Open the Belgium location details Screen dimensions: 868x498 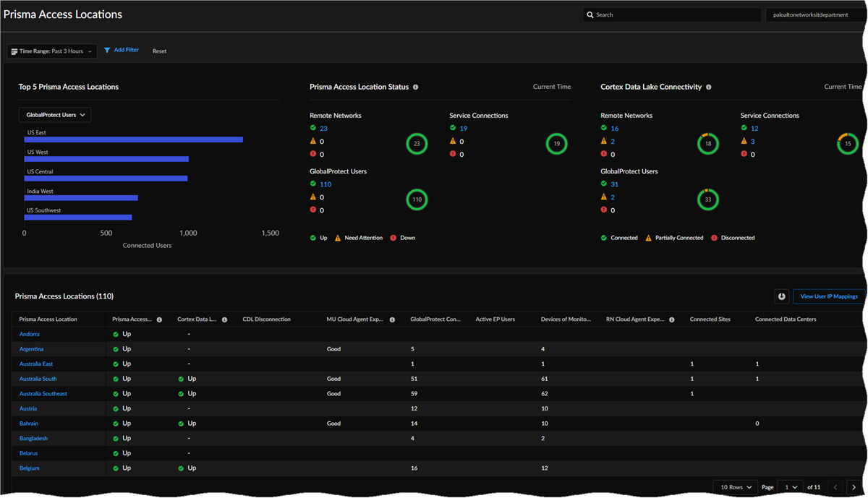click(x=29, y=468)
